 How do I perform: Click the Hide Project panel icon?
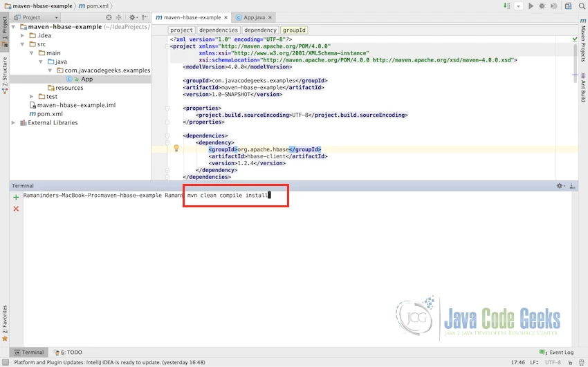click(x=145, y=17)
